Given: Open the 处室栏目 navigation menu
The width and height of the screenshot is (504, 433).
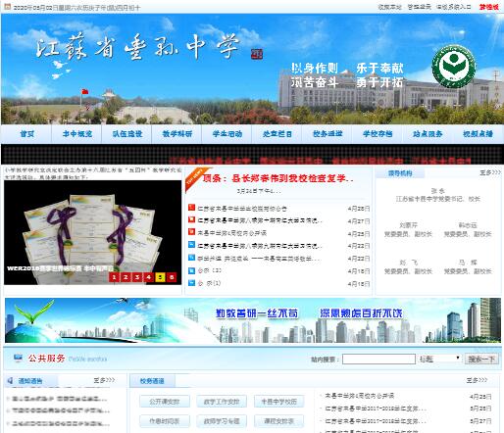Looking at the screenshot, I should pyautogui.click(x=277, y=134).
